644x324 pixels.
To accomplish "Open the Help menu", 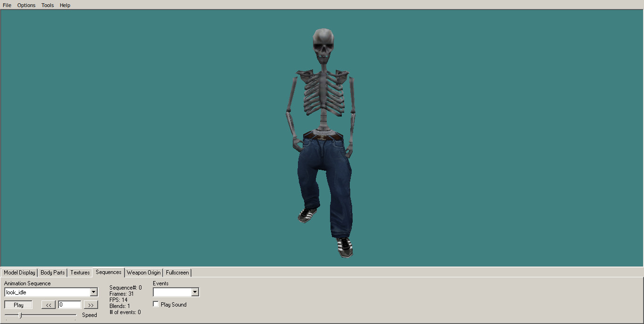I will (x=65, y=5).
